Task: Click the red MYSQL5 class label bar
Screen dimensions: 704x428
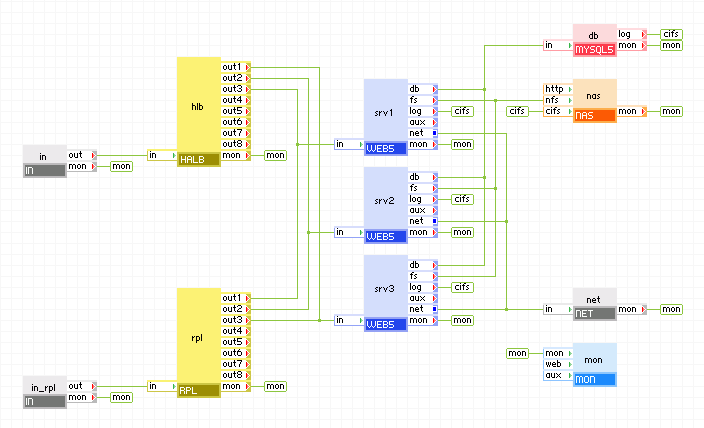Action: coord(594,49)
